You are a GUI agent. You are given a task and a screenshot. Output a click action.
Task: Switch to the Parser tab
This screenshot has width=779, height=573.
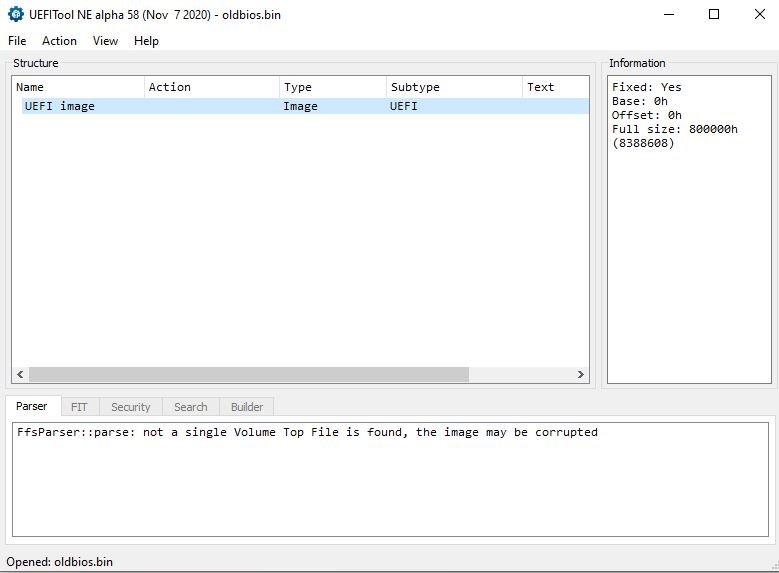coord(31,406)
